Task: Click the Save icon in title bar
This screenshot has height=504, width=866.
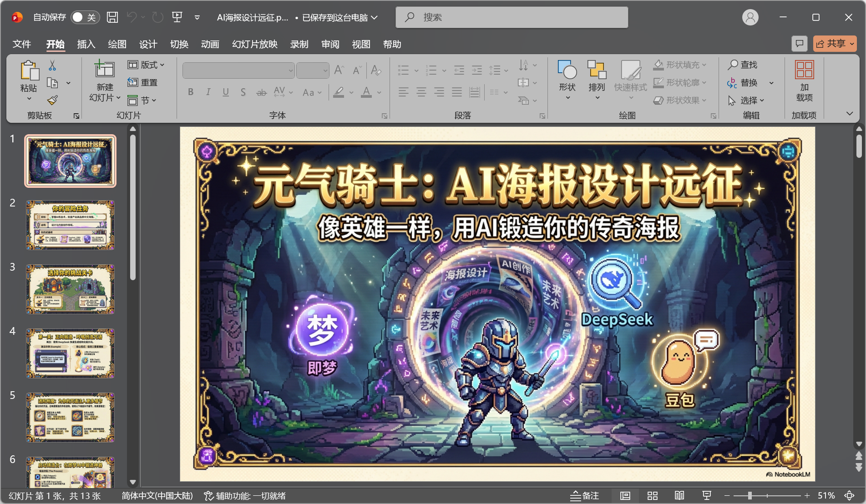Action: coord(112,17)
